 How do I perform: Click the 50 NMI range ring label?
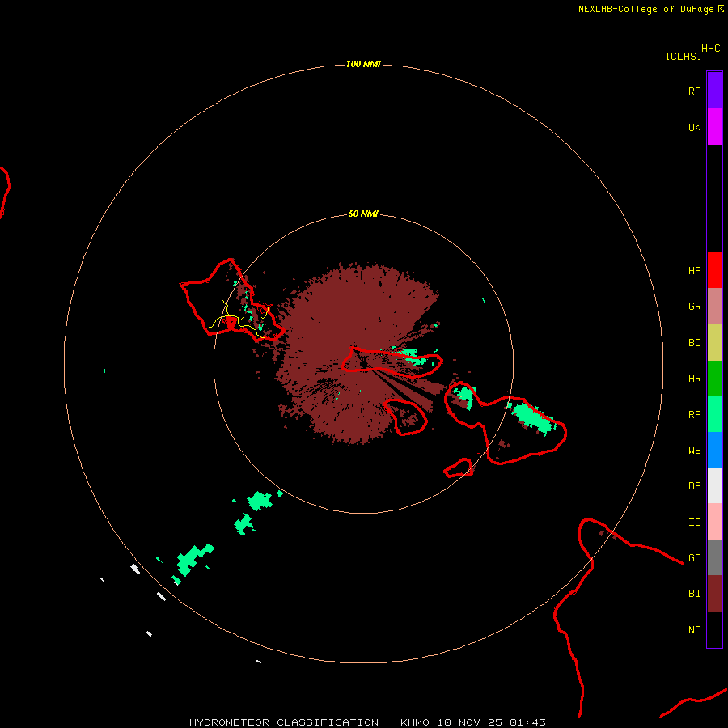click(363, 214)
